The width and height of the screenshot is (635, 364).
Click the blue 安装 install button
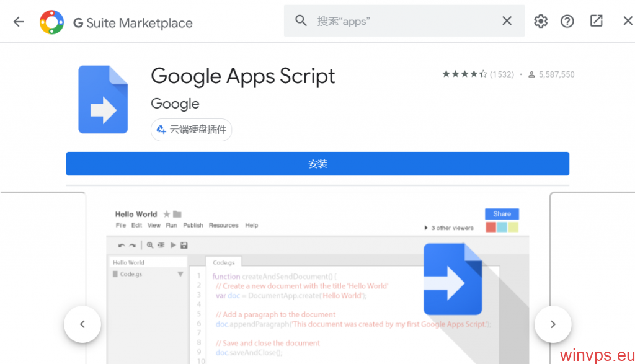[x=317, y=164]
